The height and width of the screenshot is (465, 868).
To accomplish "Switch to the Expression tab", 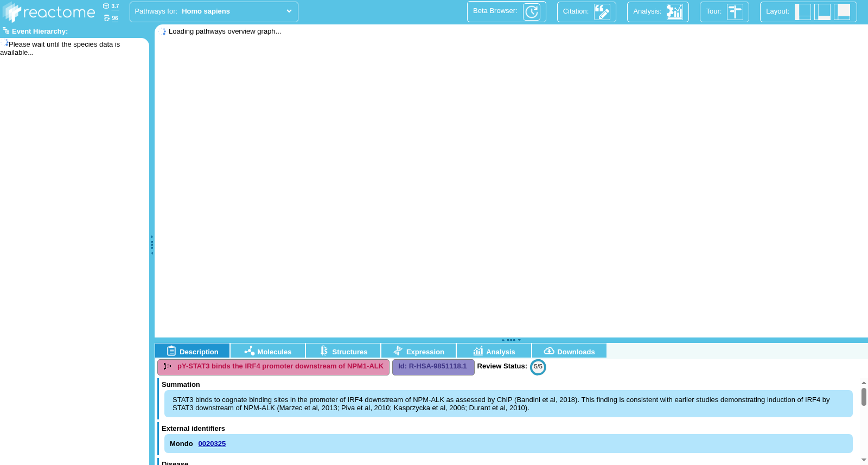I will click(419, 351).
